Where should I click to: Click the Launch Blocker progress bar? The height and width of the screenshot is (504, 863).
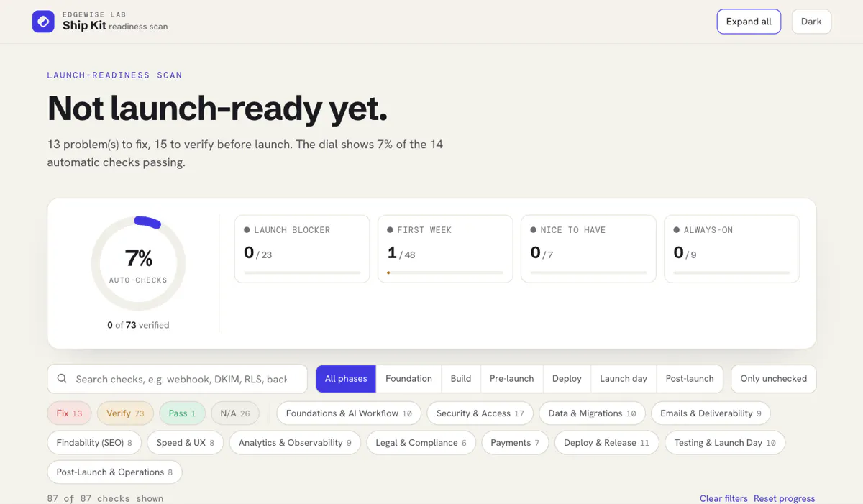coord(302,272)
